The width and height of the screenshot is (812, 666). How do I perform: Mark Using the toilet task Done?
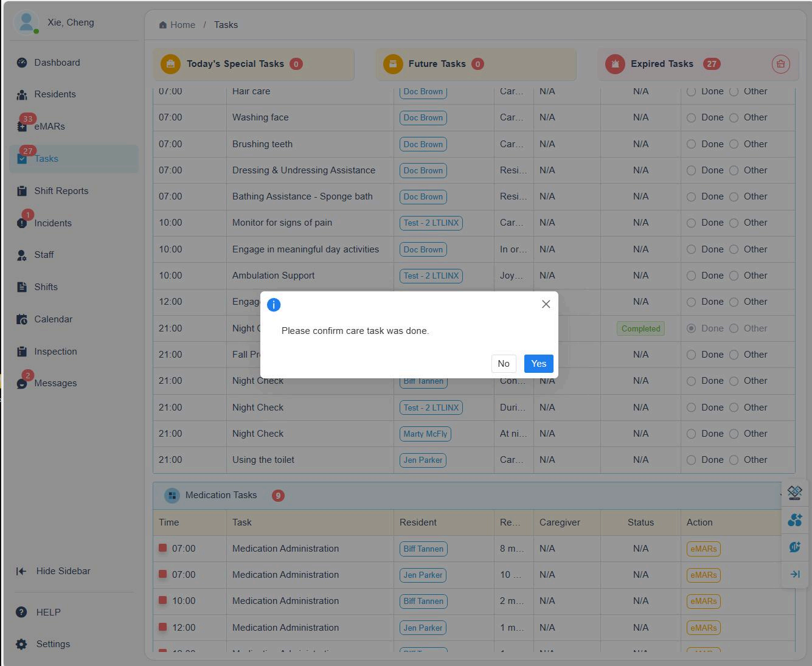click(x=692, y=460)
